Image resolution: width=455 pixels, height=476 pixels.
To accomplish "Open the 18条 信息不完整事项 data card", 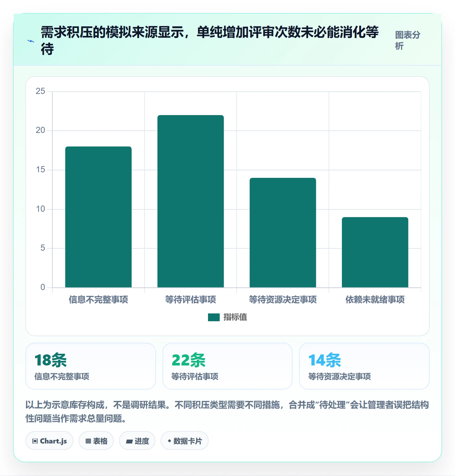I will coord(91,366).
